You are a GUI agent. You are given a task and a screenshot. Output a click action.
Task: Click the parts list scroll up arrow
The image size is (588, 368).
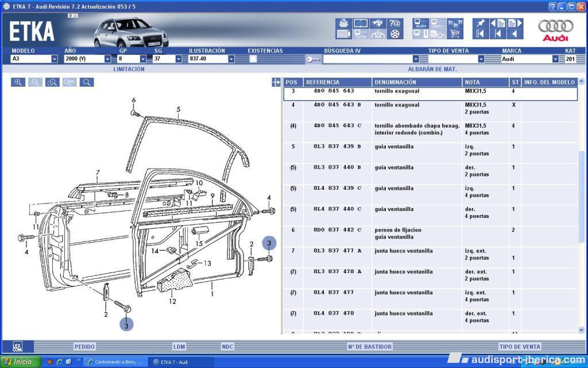tap(581, 81)
